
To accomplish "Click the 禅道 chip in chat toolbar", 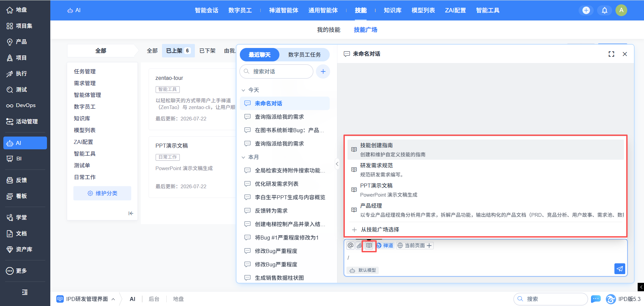I will coord(385,246).
